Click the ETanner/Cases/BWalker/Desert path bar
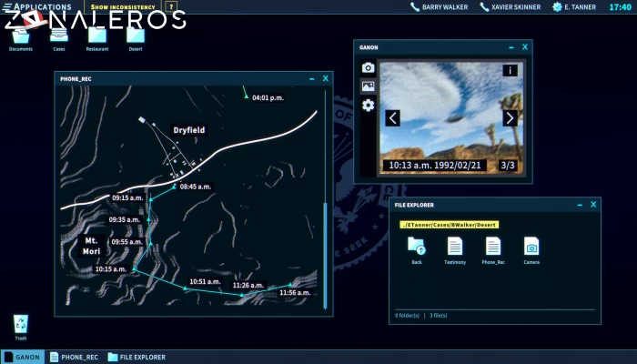The height and width of the screenshot is (364, 637). tap(450, 225)
